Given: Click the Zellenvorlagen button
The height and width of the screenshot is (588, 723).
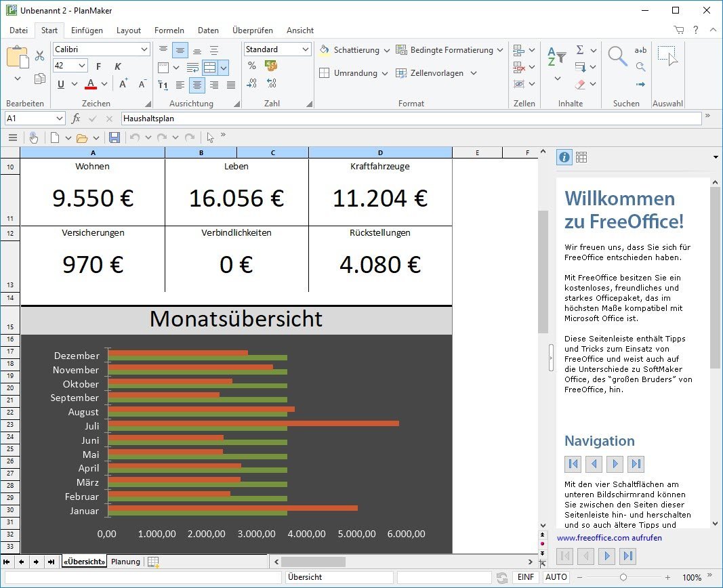Looking at the screenshot, I should 436,73.
